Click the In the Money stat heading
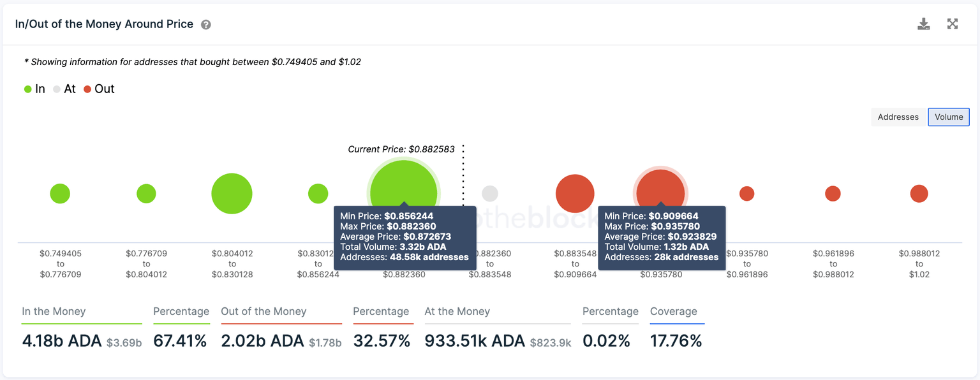This screenshot has width=980, height=380. click(x=54, y=312)
